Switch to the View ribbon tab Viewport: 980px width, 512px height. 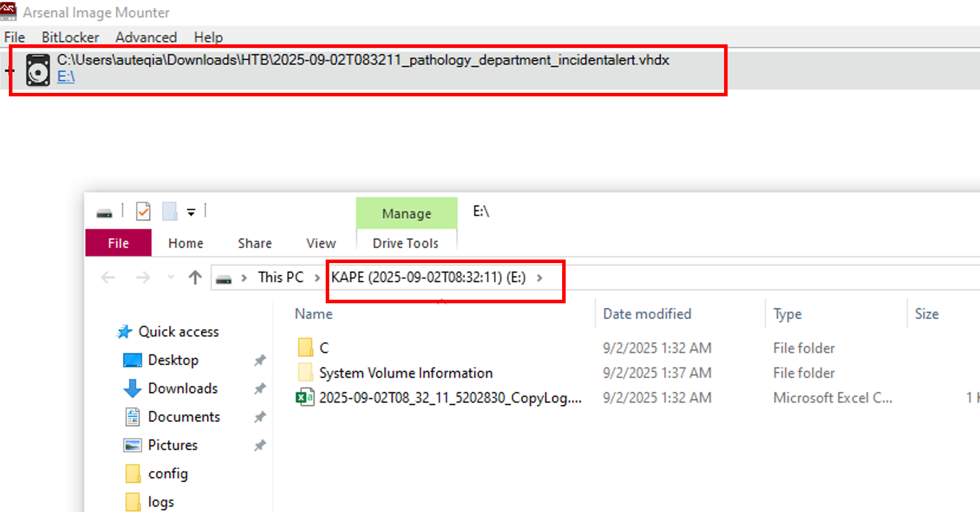[321, 243]
